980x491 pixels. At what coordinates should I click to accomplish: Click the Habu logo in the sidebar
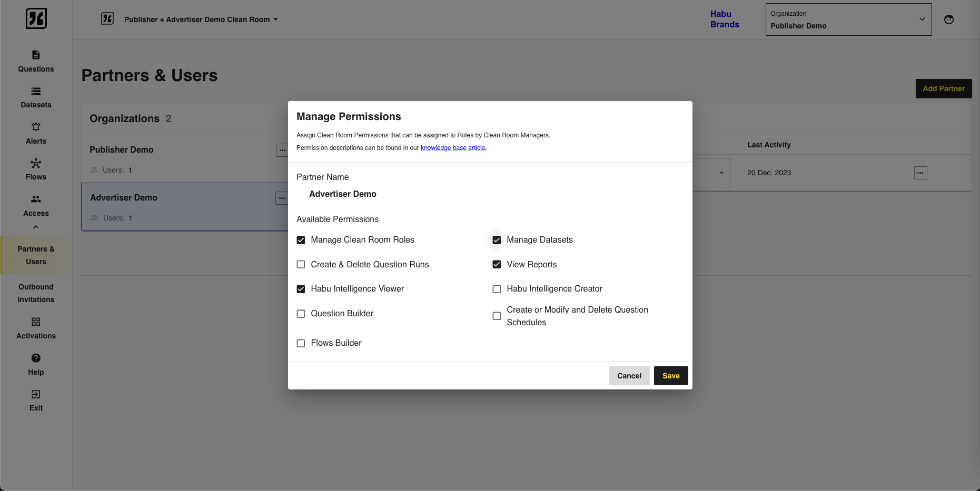(36, 18)
